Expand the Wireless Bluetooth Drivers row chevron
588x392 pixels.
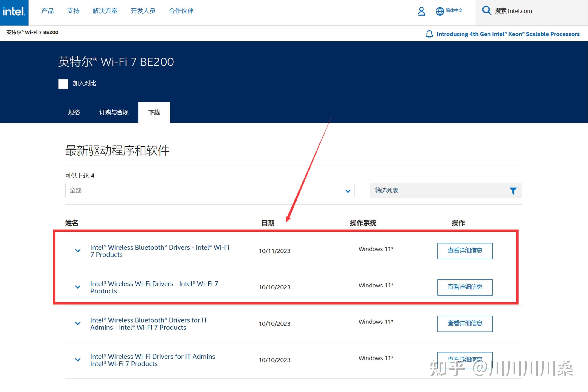click(78, 250)
